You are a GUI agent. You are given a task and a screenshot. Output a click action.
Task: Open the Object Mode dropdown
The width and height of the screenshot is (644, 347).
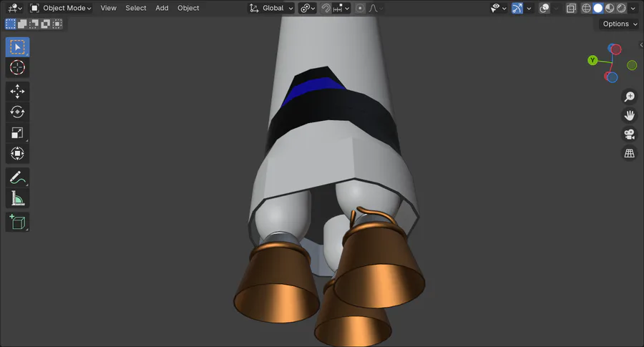[x=61, y=8]
